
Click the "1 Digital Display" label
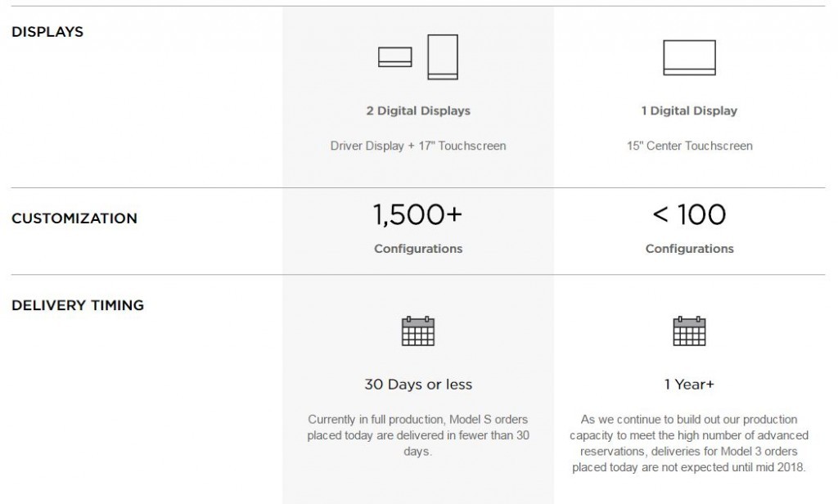[689, 111]
